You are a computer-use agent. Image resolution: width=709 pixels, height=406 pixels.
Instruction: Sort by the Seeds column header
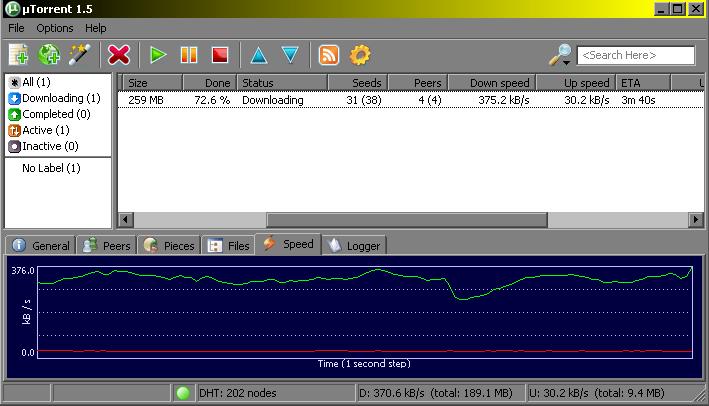(x=358, y=83)
